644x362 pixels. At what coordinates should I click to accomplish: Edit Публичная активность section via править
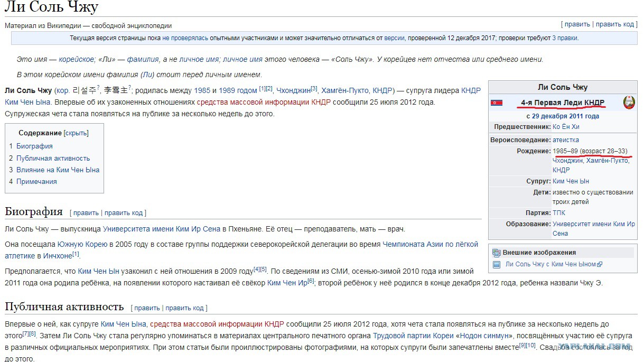coord(147,308)
